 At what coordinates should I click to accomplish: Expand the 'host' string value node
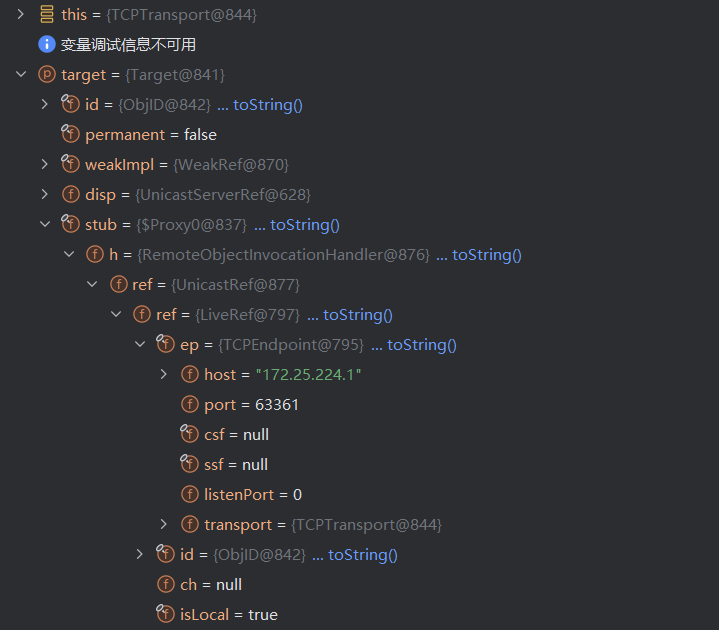pos(164,374)
